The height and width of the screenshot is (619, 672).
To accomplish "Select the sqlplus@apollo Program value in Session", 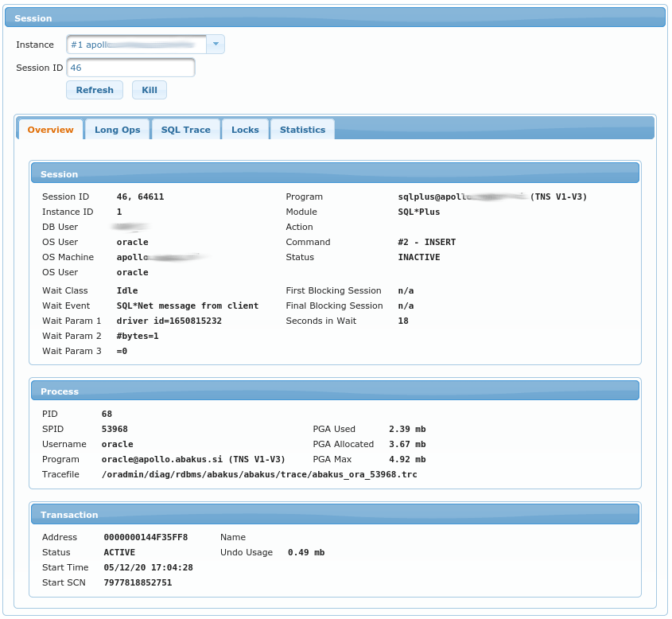I will (492, 197).
